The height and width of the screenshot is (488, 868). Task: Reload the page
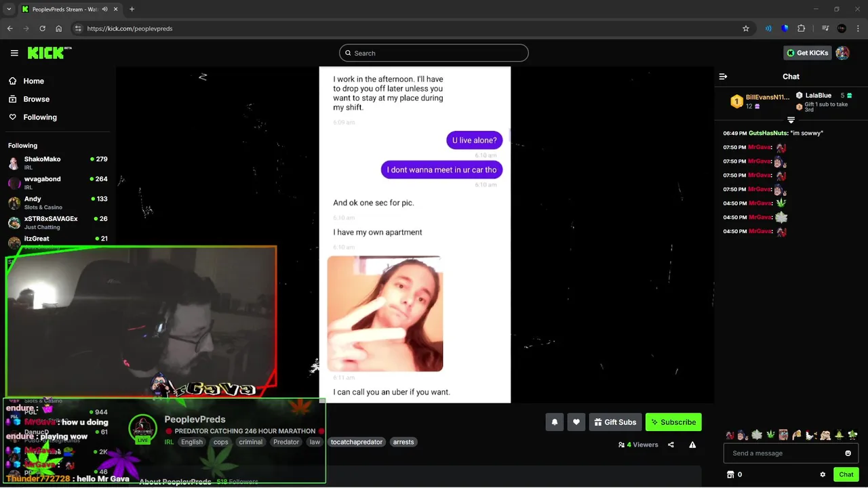click(x=42, y=28)
